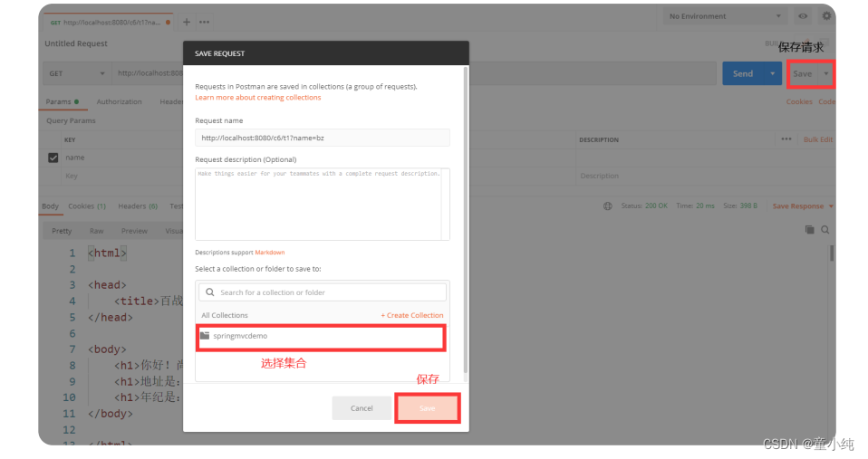Click the Request name input field
Screen dimensions: 868x459
[323, 138]
